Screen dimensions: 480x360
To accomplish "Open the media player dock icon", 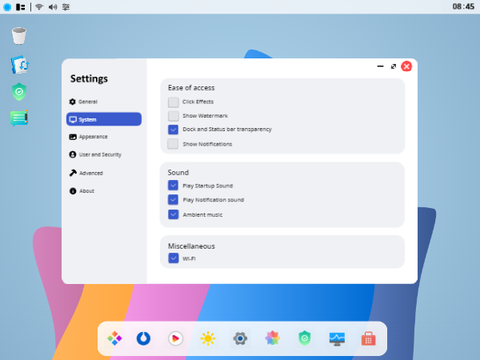I will tap(176, 339).
